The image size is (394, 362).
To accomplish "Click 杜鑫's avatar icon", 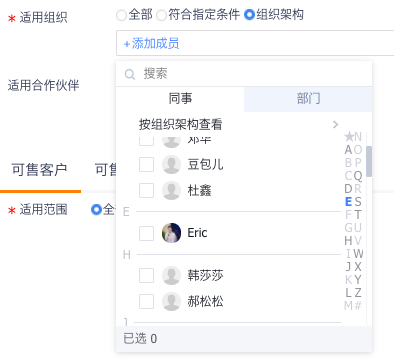I will coord(171,190).
